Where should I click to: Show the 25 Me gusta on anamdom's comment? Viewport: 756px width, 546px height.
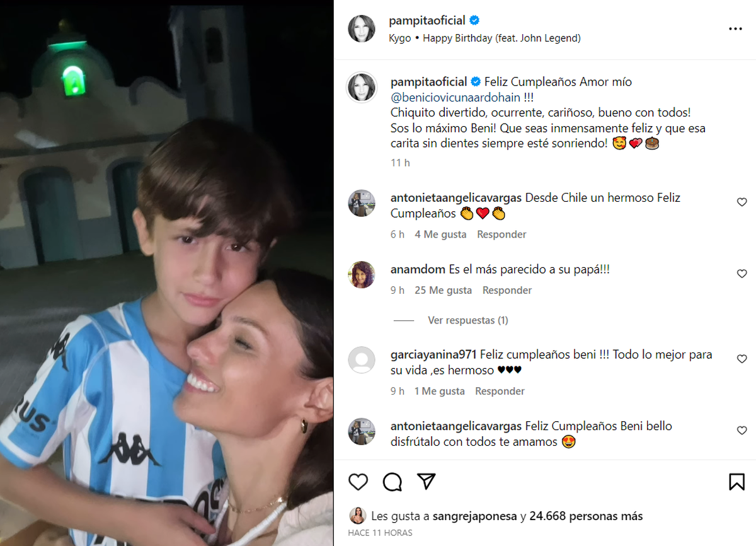coord(443,290)
